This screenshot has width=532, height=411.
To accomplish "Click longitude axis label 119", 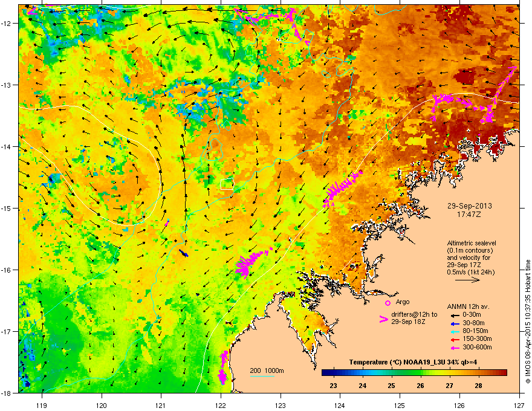I will pos(42,405).
